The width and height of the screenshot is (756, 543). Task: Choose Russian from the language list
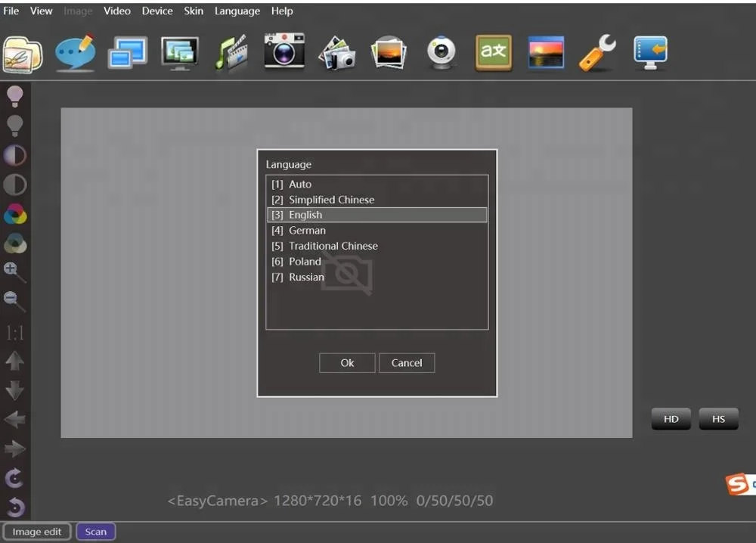(306, 278)
